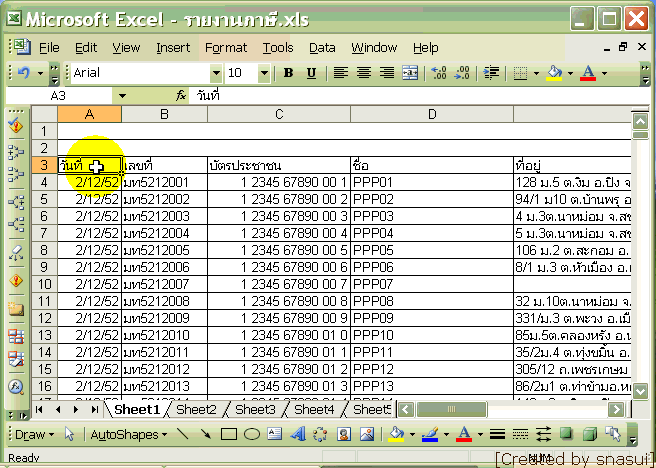Click the indent icon in formatting toolbar
The image size is (656, 468).
coord(491,73)
